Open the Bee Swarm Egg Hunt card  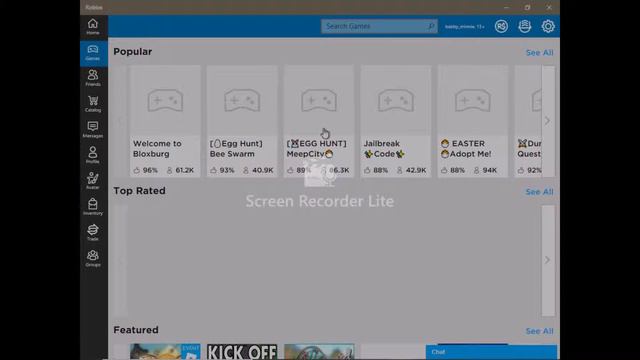click(x=242, y=121)
